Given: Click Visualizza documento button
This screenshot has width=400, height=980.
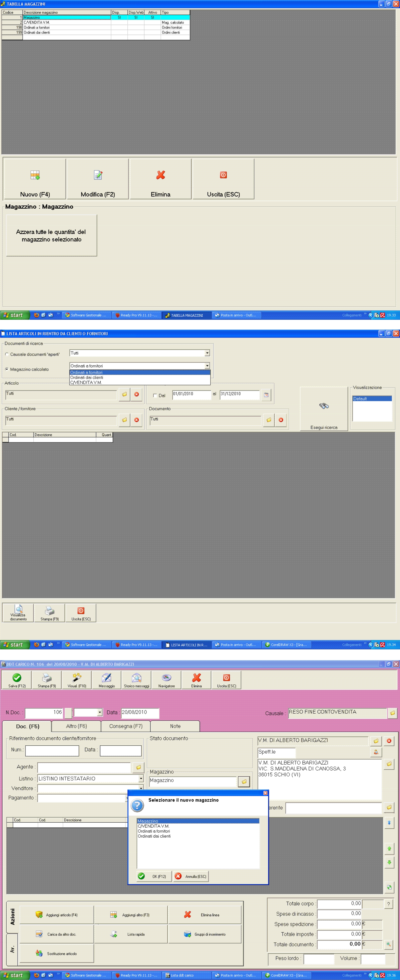Looking at the screenshot, I should (18, 612).
